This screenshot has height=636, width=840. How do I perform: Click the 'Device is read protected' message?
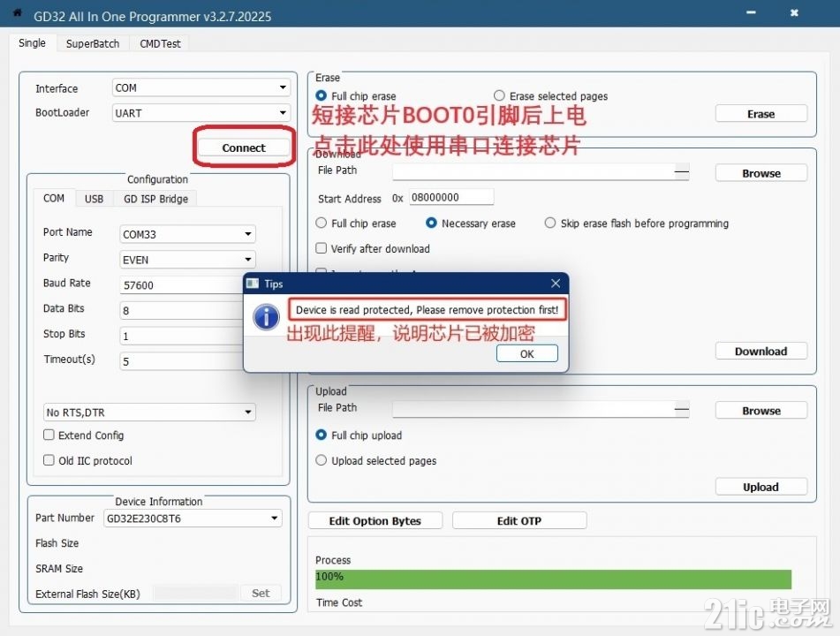click(x=427, y=310)
